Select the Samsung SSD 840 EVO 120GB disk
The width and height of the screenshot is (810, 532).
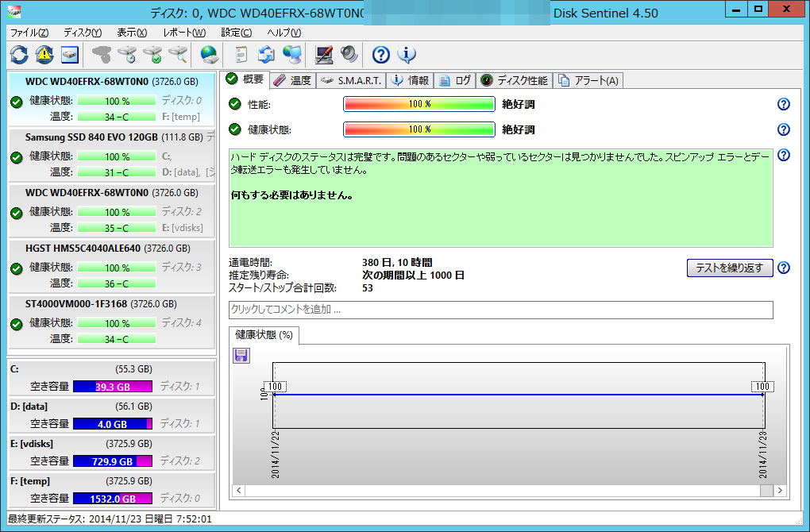(x=112, y=155)
